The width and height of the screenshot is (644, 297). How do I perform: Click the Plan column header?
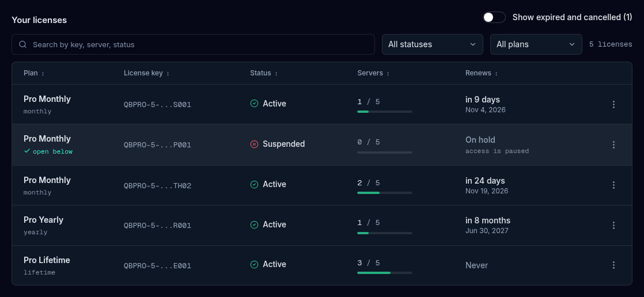point(33,73)
